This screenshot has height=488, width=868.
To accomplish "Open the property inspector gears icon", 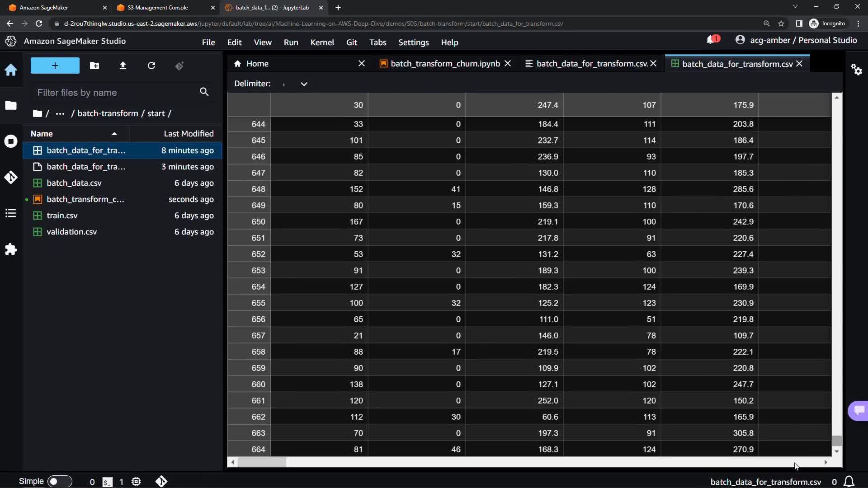I will pyautogui.click(x=856, y=70).
